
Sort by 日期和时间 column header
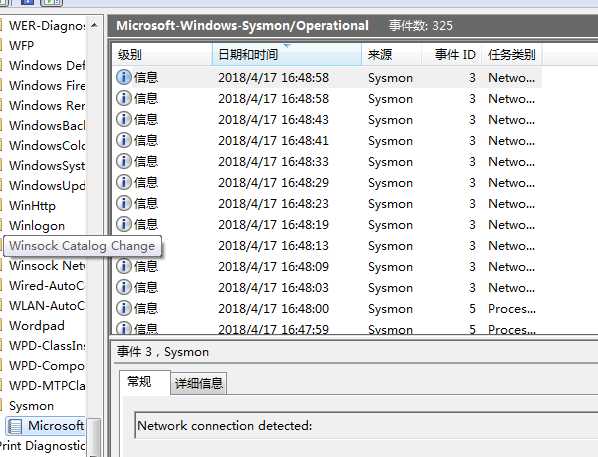coord(287,55)
